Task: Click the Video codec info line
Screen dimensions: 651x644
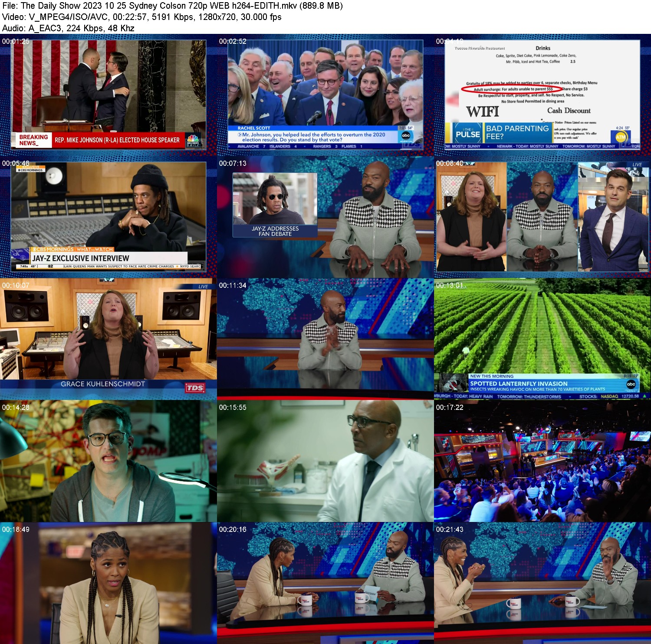Action: click(x=141, y=17)
